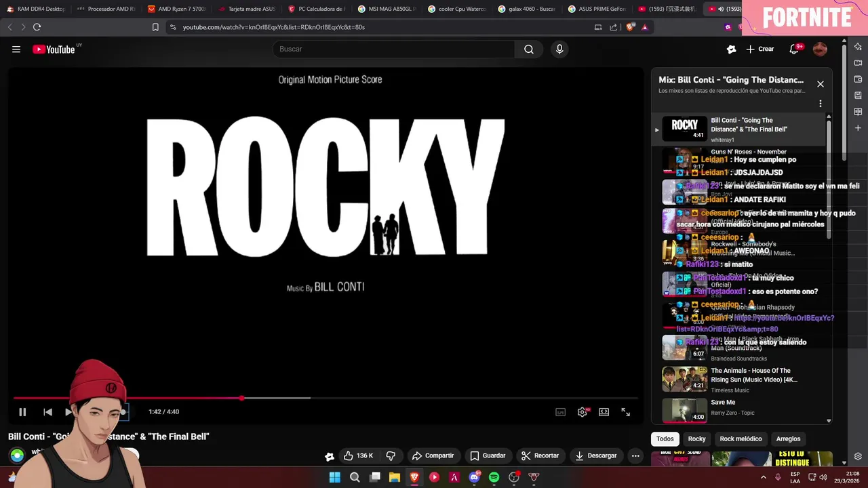Open the reading list book icon in the sidebar
868x488 pixels.
pyautogui.click(x=858, y=112)
